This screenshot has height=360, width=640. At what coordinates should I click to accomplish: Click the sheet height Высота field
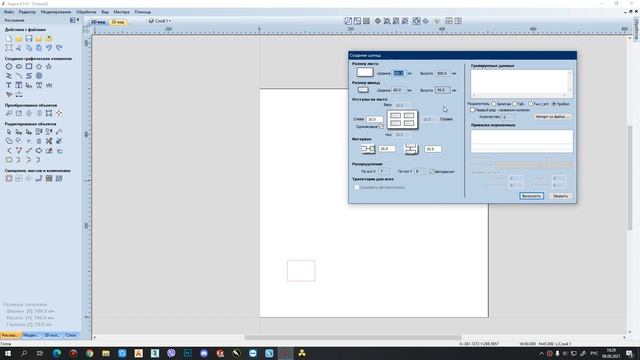443,73
